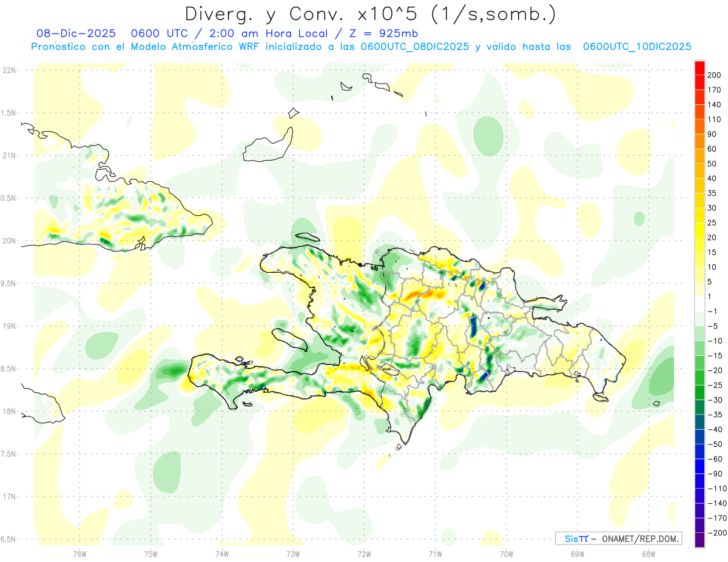Click the '9.5N' latitude axis label
This screenshot has height=562, width=728.
pos(8,283)
